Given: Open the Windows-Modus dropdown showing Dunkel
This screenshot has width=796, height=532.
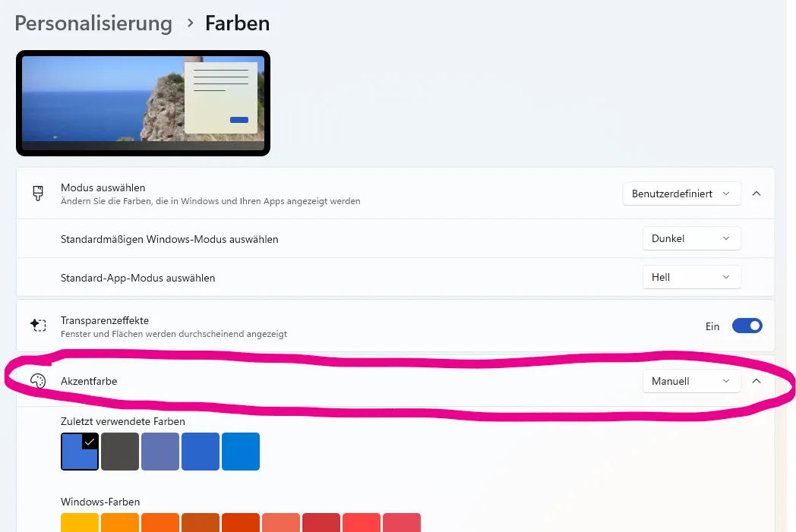Looking at the screenshot, I should [x=691, y=238].
